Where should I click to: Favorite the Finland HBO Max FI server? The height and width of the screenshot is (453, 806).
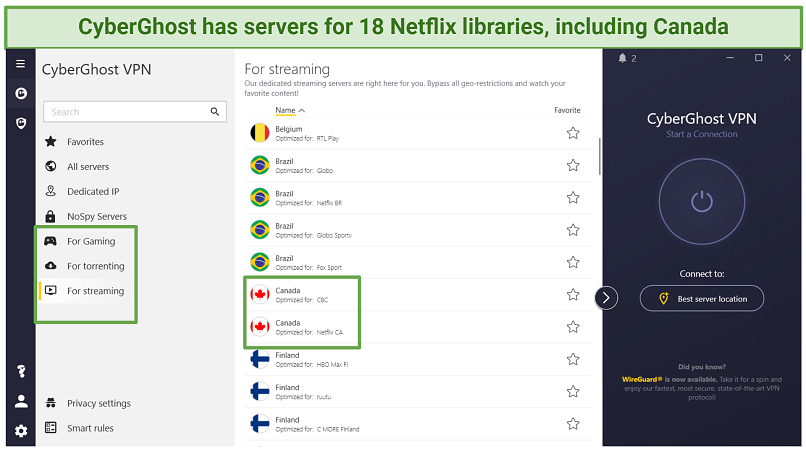tap(573, 359)
